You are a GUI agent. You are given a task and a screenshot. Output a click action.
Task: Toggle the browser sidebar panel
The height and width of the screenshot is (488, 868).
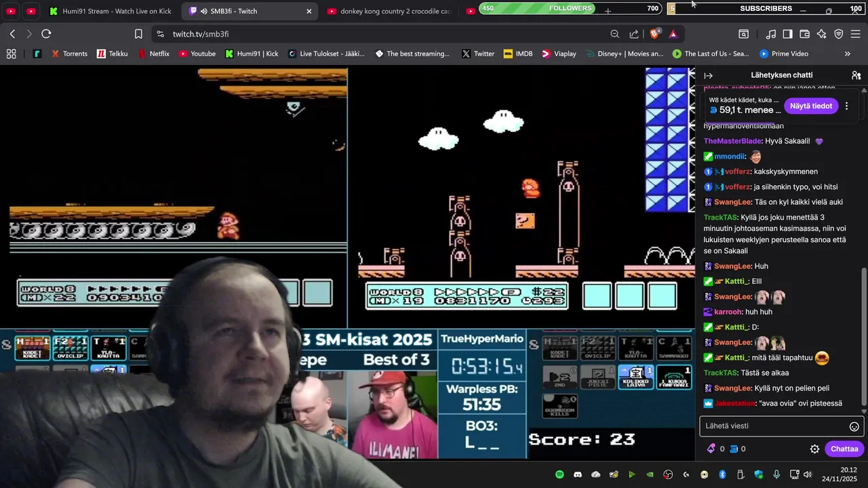(787, 34)
